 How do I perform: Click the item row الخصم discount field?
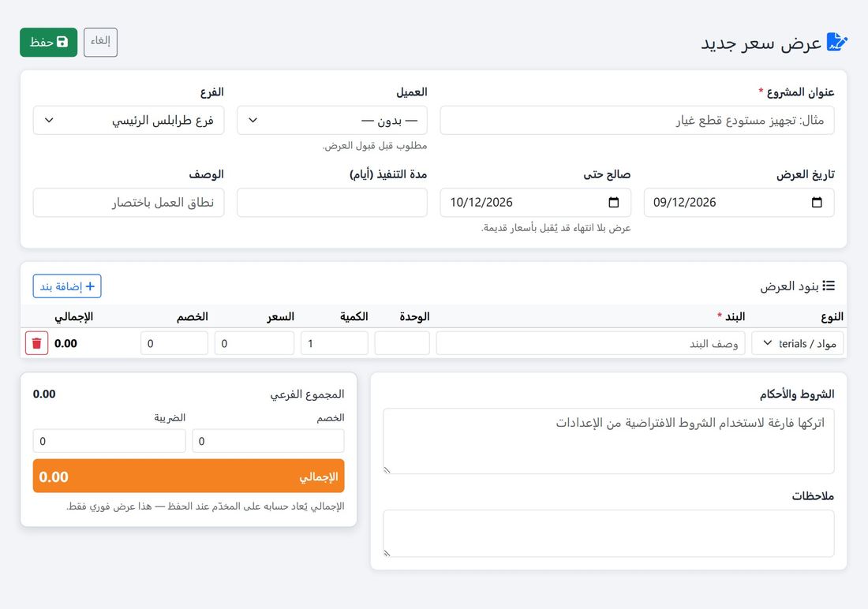(174, 343)
